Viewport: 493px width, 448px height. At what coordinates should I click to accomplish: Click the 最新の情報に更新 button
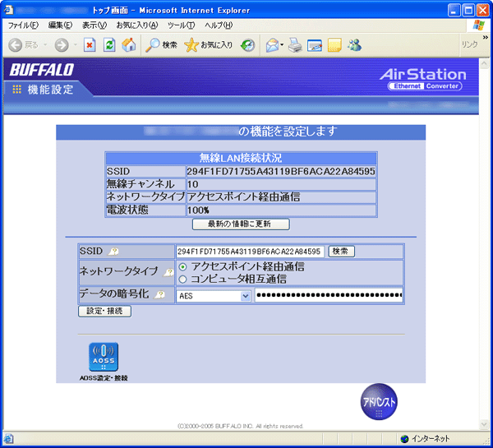pyautogui.click(x=241, y=224)
